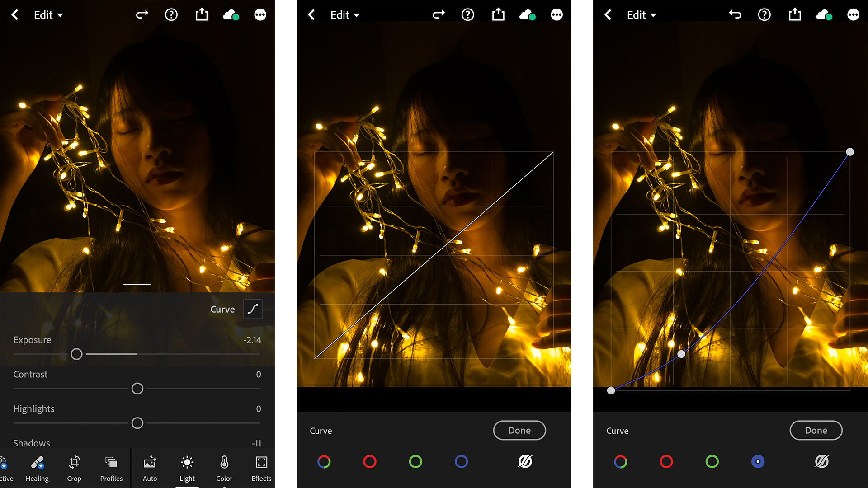Image resolution: width=868 pixels, height=488 pixels.
Task: Check cloud sync icon in middle screen
Action: [x=528, y=15]
